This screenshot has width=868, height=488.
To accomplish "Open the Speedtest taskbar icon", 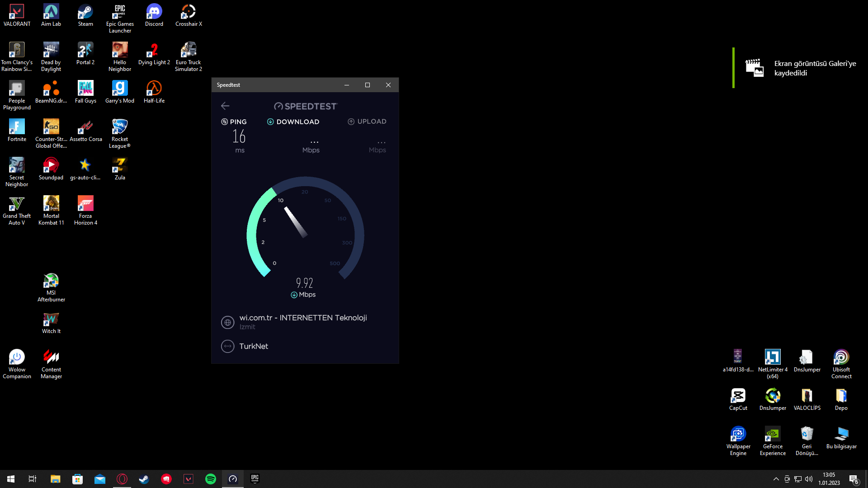I will [233, 479].
